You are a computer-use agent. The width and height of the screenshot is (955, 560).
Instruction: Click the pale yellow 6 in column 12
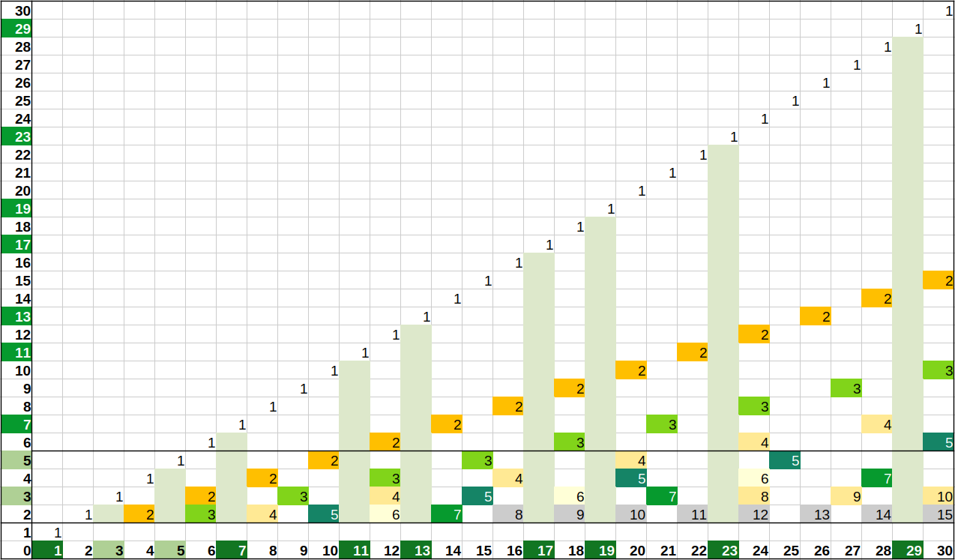coord(385,514)
